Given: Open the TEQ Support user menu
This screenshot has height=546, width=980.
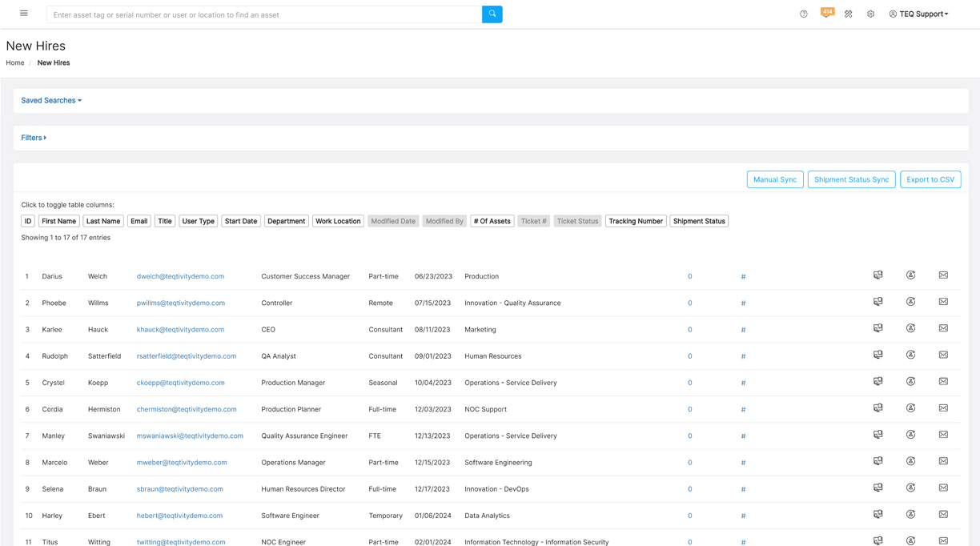Looking at the screenshot, I should tap(918, 14).
